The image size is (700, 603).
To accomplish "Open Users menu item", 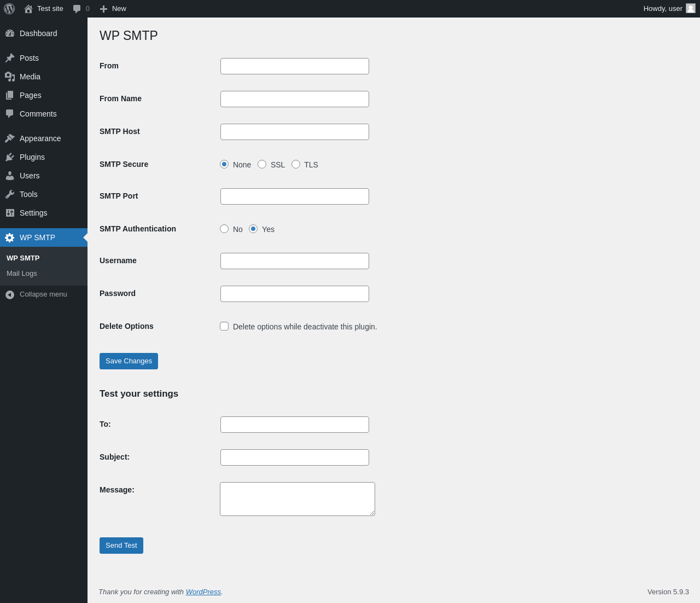I will [x=44, y=176].
